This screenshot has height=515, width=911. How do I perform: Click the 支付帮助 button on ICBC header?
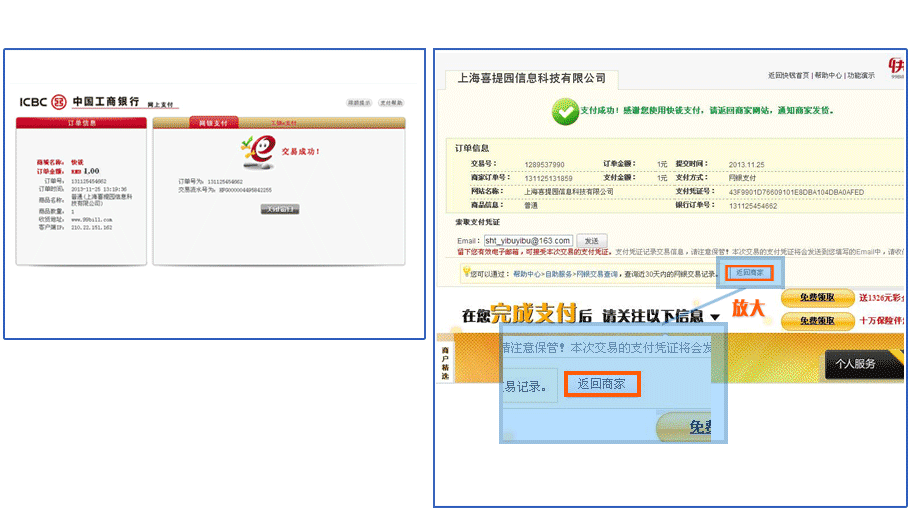coord(391,103)
